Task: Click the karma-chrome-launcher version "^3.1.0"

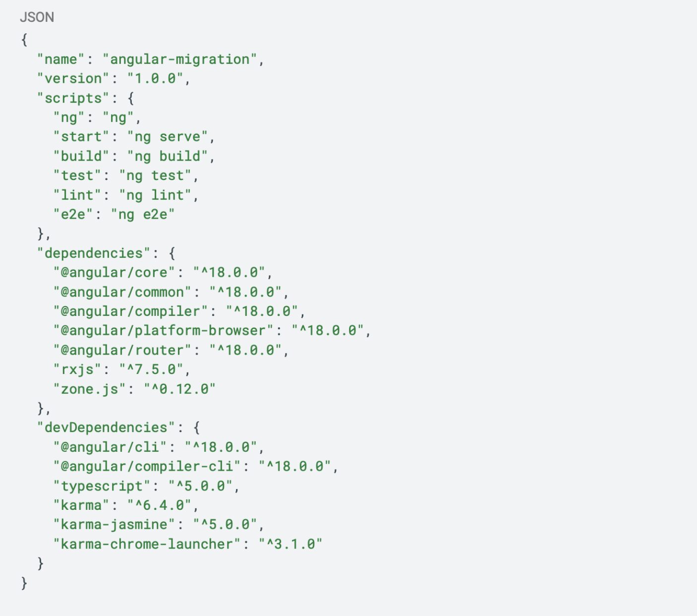Action: (290, 544)
